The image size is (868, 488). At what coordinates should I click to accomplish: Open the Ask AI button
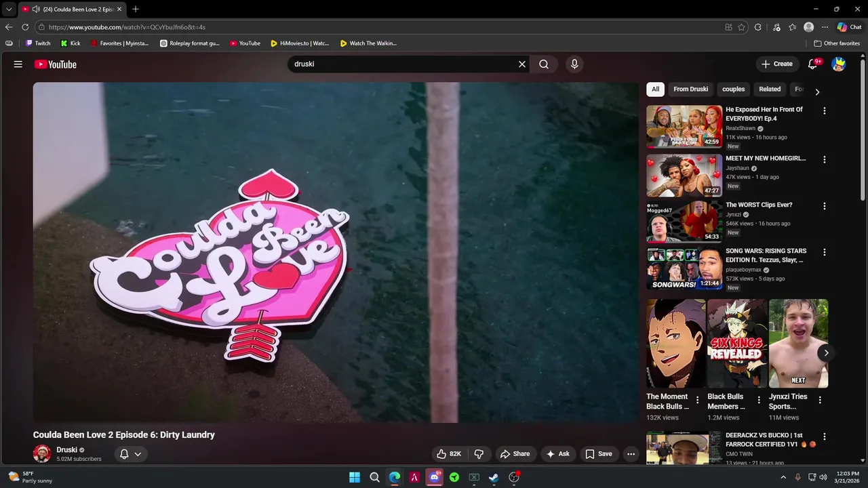pyautogui.click(x=558, y=454)
